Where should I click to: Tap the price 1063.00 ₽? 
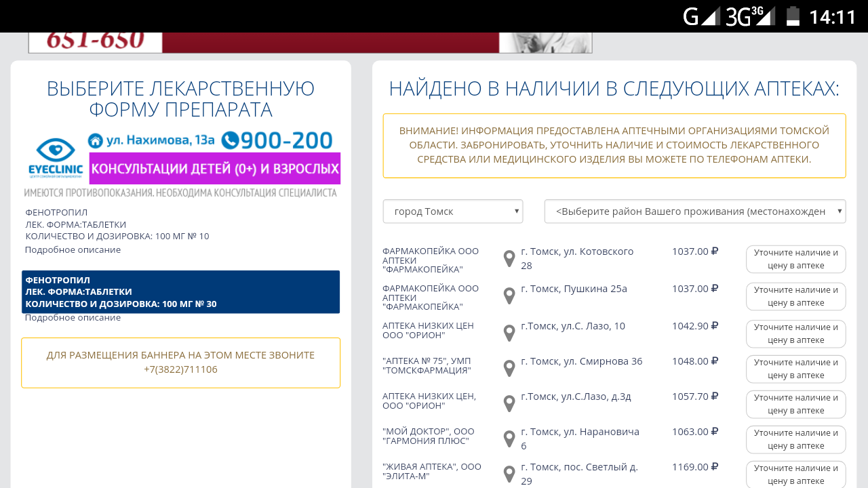click(x=695, y=432)
